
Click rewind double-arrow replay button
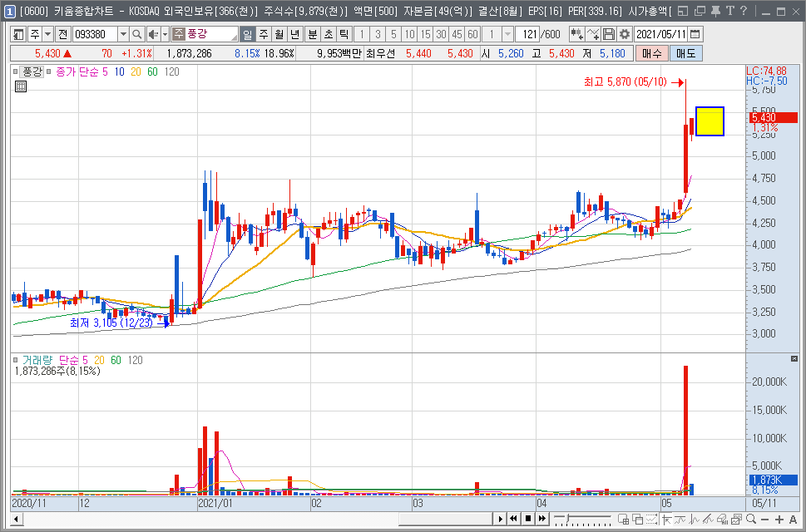(514, 520)
